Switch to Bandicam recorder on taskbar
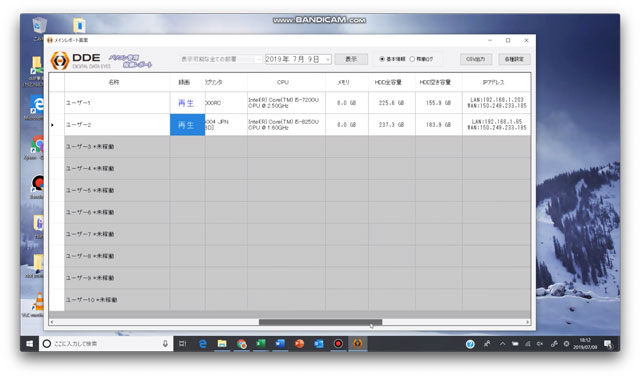Viewport: 640px width, 378px height. (338, 344)
